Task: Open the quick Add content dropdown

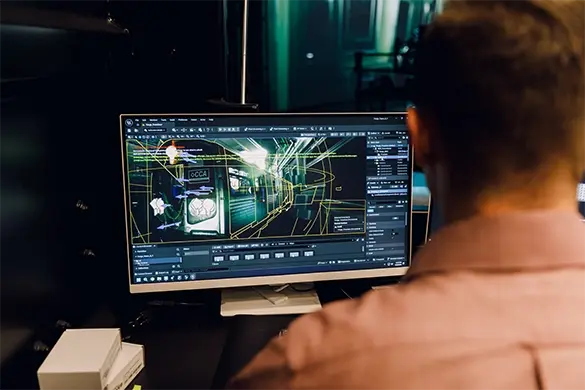Action: coord(175,130)
